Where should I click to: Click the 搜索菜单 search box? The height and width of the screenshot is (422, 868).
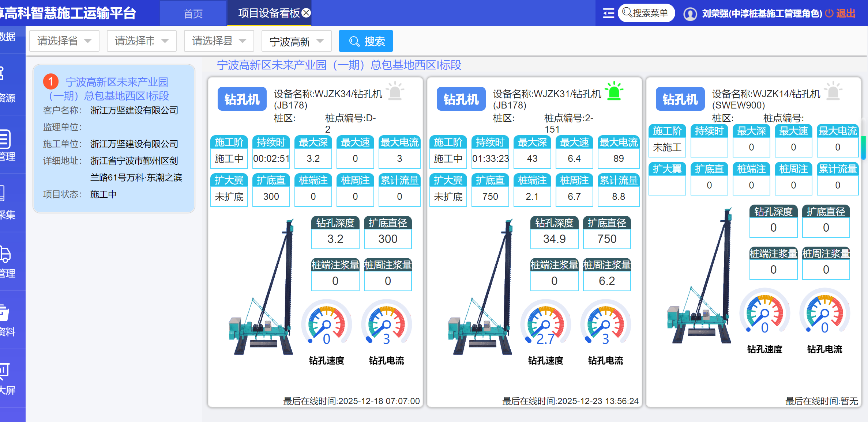coord(646,13)
